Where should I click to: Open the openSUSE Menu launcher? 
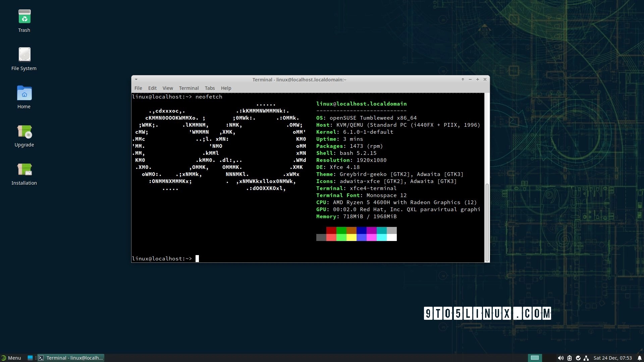coord(11,358)
